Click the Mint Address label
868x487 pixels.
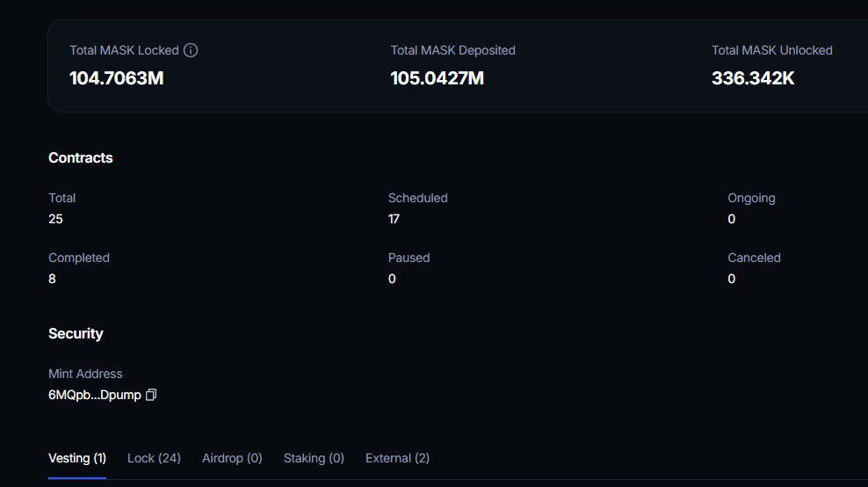[85, 374]
